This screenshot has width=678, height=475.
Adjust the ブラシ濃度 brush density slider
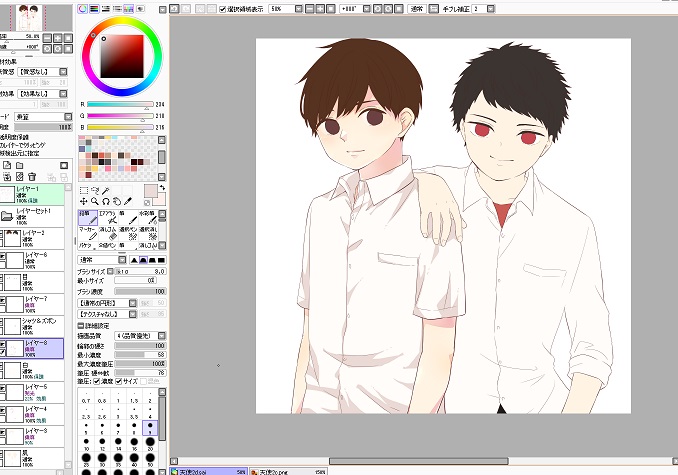point(140,291)
